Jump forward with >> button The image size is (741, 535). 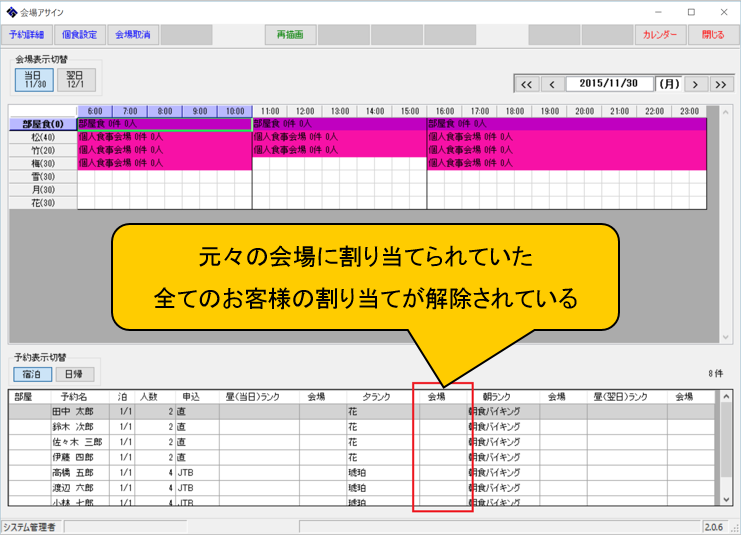click(722, 84)
